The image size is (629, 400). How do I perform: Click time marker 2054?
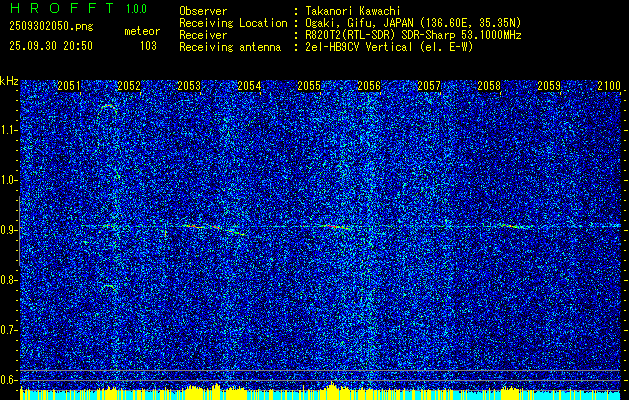[x=249, y=86]
